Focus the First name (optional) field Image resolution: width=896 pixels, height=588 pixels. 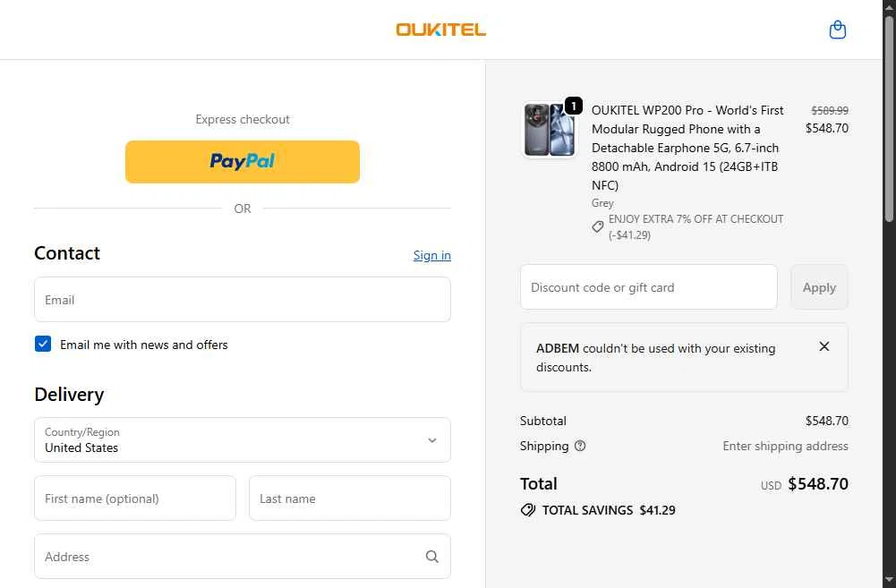(135, 499)
